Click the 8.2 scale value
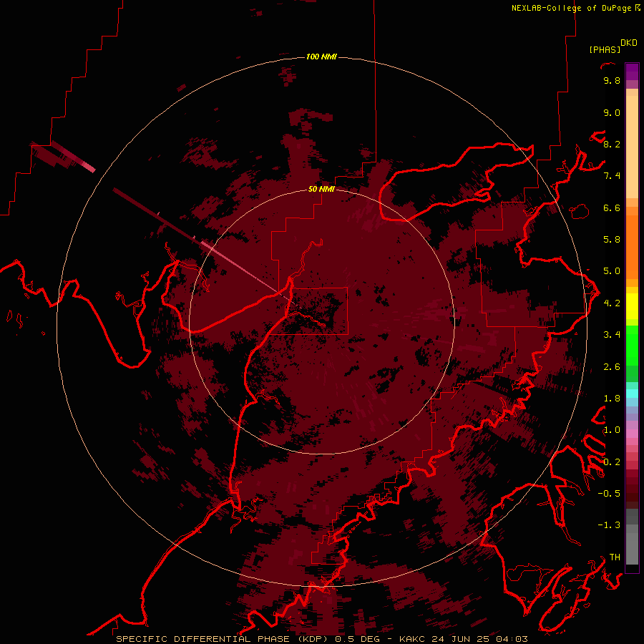The width and height of the screenshot is (644, 644). (x=612, y=144)
